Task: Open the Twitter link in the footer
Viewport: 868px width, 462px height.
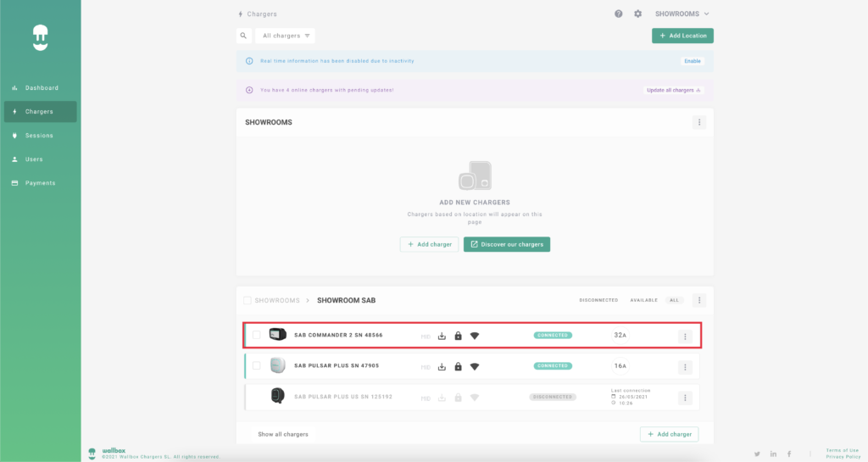Action: 757,454
